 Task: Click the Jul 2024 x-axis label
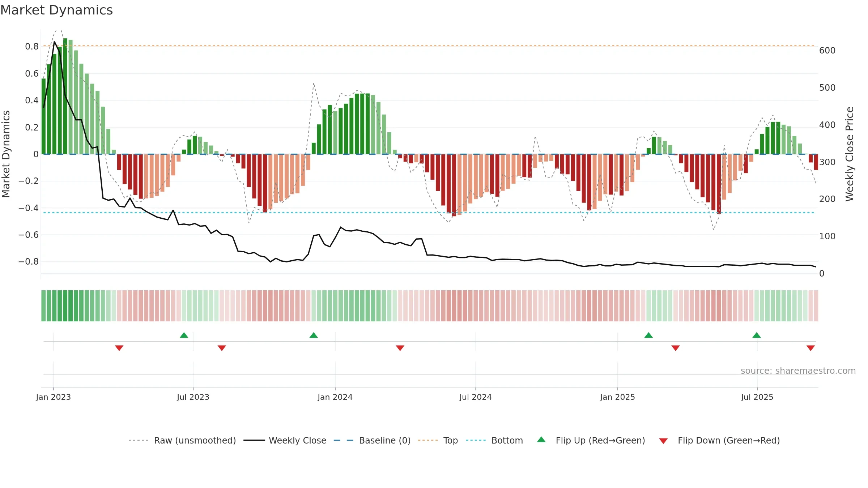(476, 397)
